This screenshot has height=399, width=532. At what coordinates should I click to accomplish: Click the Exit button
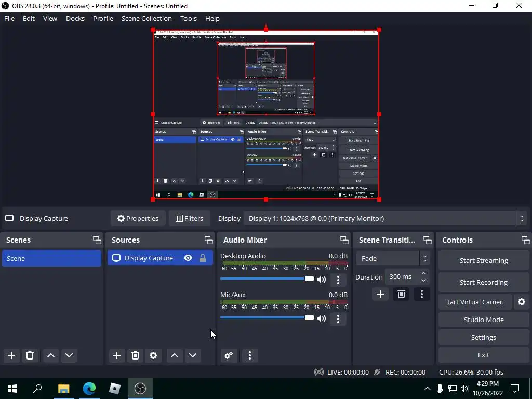(x=484, y=355)
